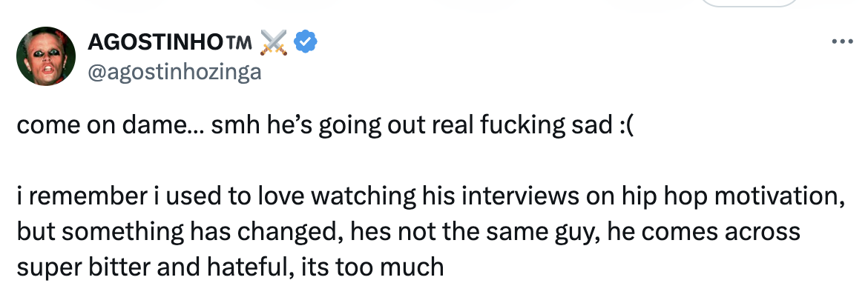This screenshot has width=868, height=283.
Task: Click the phrase 'hes not the same guy'
Action: click(x=475, y=232)
